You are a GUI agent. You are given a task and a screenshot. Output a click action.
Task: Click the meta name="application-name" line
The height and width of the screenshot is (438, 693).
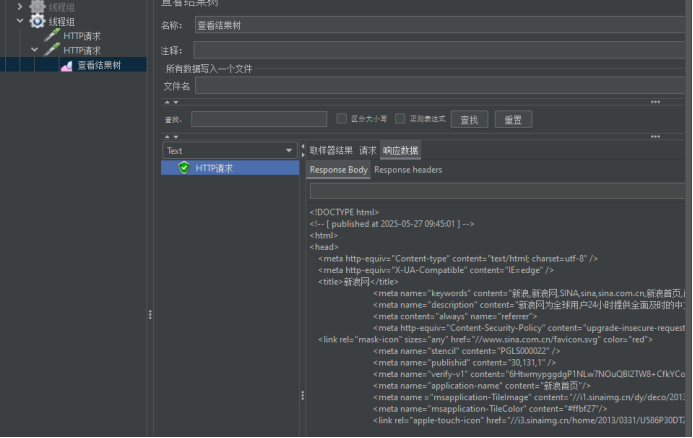click(x=482, y=385)
